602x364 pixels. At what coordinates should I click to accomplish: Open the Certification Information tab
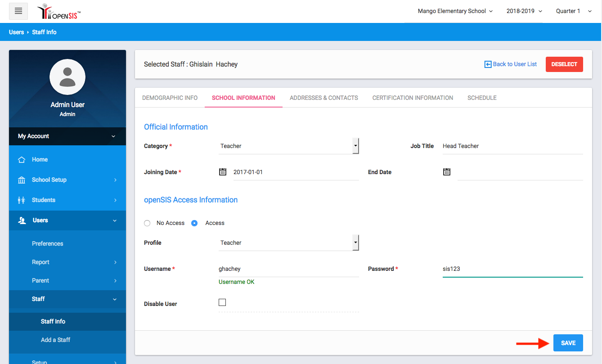413,98
